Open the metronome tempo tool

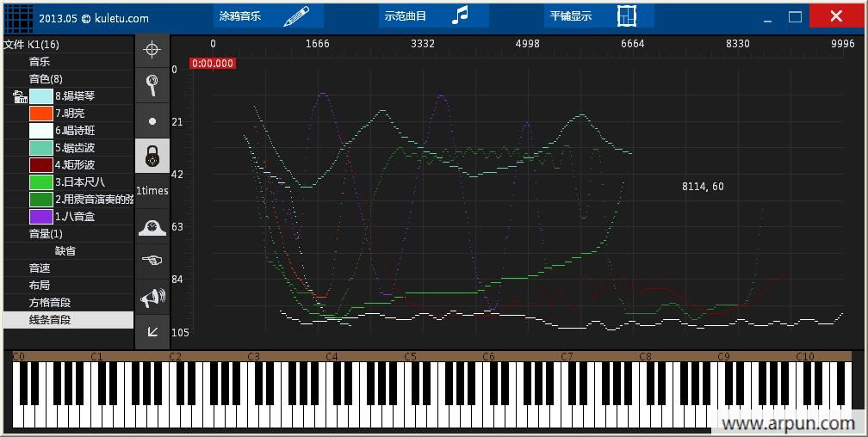(x=152, y=227)
